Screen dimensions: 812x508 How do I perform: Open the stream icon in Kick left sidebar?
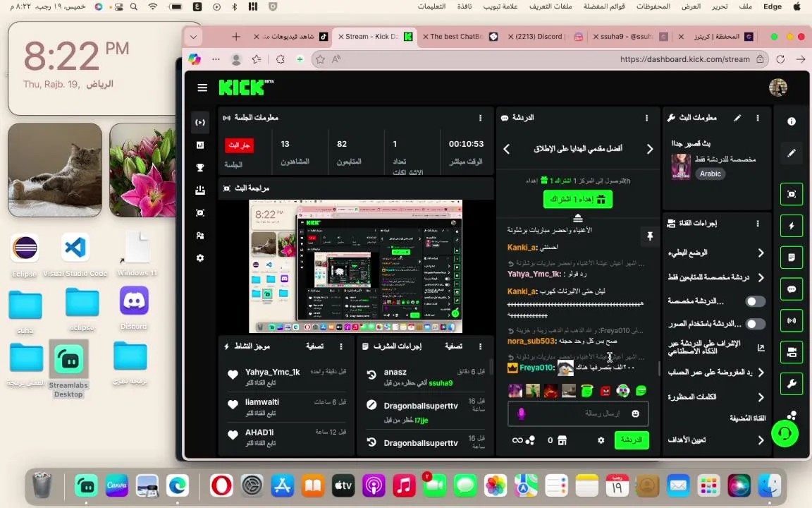tap(200, 122)
